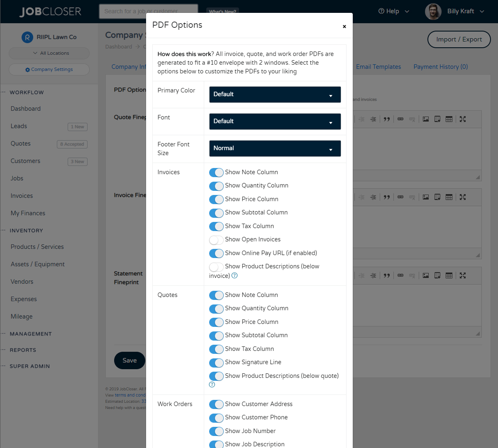Switch to the Email Templates tab

pyautogui.click(x=378, y=66)
